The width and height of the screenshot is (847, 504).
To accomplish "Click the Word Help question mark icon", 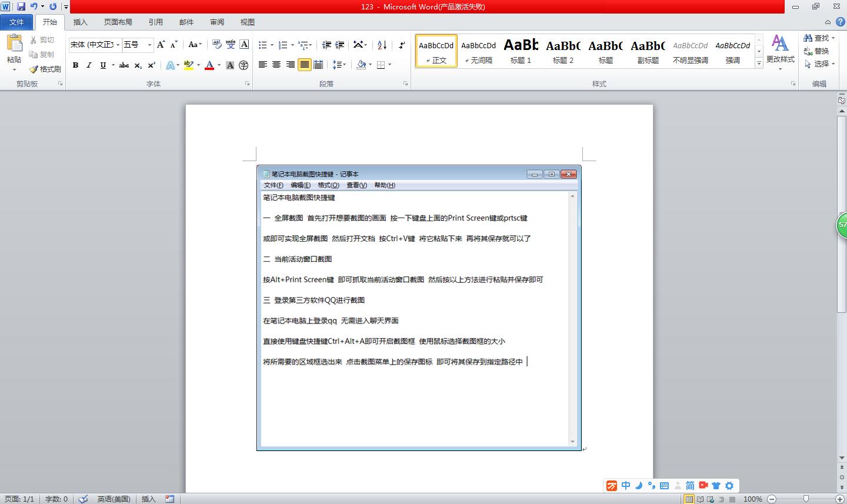I will (x=841, y=22).
